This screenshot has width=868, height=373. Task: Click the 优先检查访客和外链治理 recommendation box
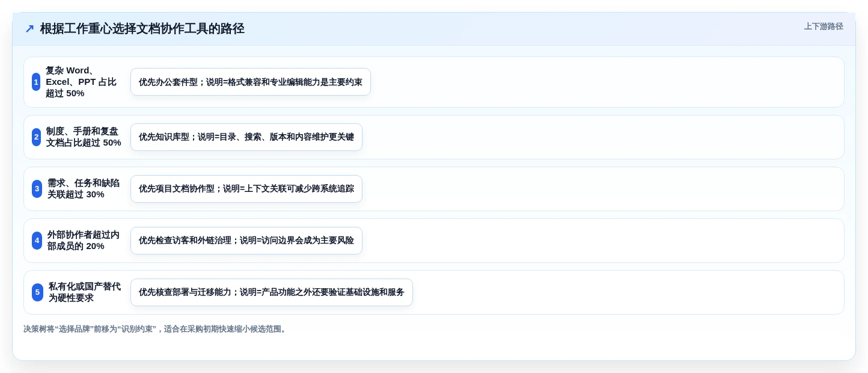(246, 241)
